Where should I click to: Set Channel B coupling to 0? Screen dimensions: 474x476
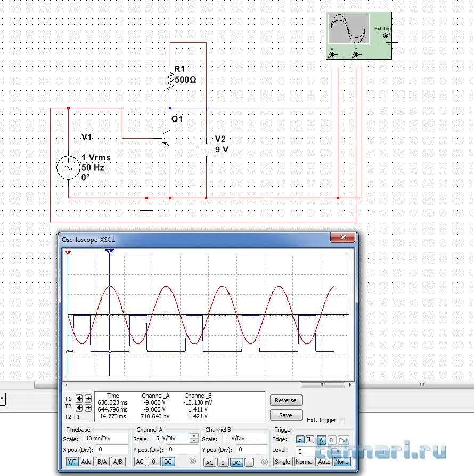pos(223,463)
